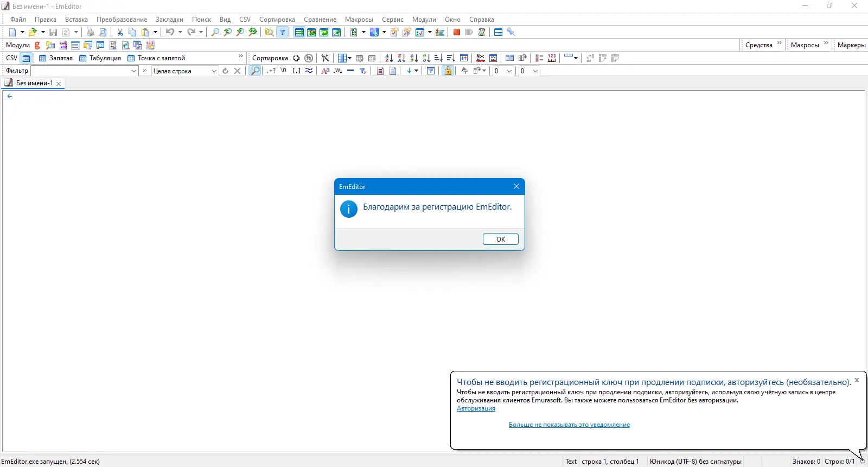Image resolution: width=868 pixels, height=467 pixels.
Task: Click the Paste clipboard icon
Action: pos(145,32)
